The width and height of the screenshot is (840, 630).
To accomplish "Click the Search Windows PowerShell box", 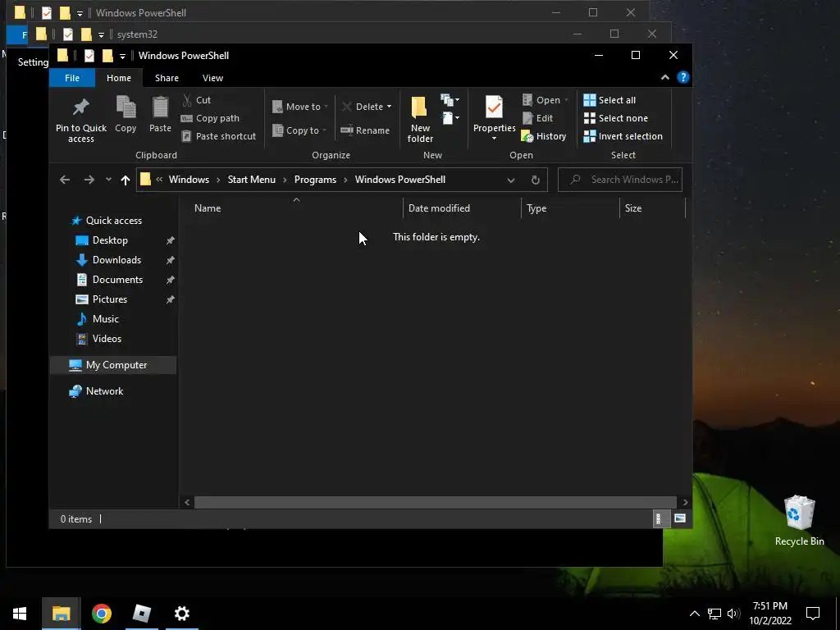I will 620,180.
